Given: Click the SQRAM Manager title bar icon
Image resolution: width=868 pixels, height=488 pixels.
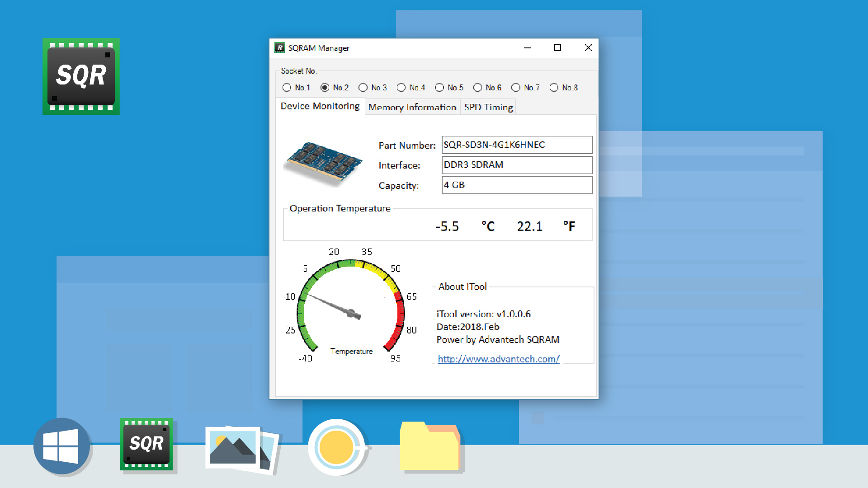Looking at the screenshot, I should click(280, 48).
